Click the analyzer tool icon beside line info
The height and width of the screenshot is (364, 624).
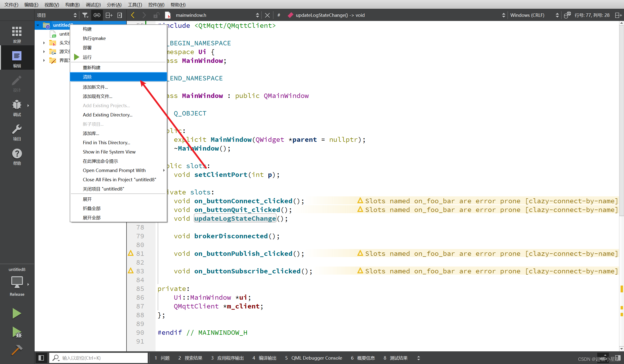567,15
